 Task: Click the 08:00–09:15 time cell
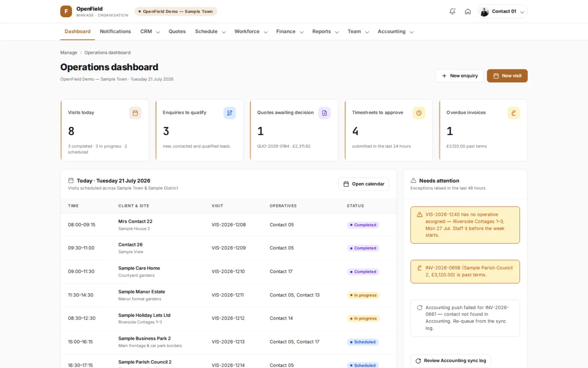[x=81, y=225]
